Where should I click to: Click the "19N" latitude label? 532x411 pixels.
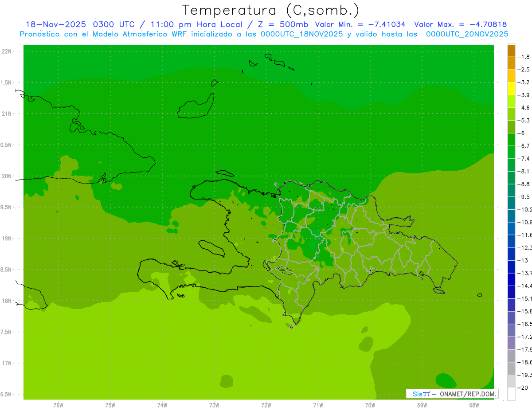(x=7, y=239)
